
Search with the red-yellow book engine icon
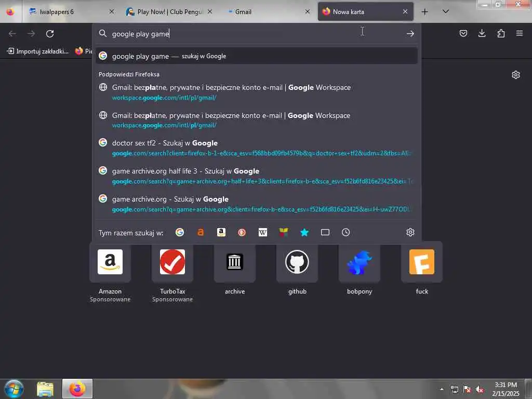tap(284, 232)
